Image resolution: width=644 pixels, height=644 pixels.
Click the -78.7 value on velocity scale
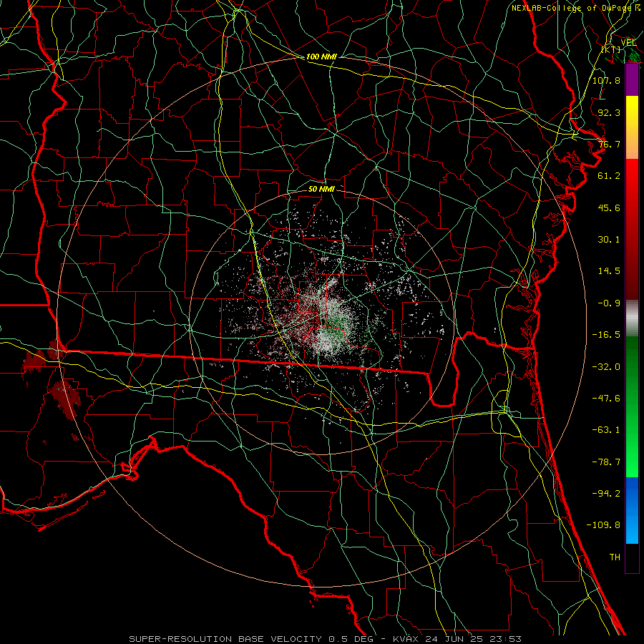point(606,462)
